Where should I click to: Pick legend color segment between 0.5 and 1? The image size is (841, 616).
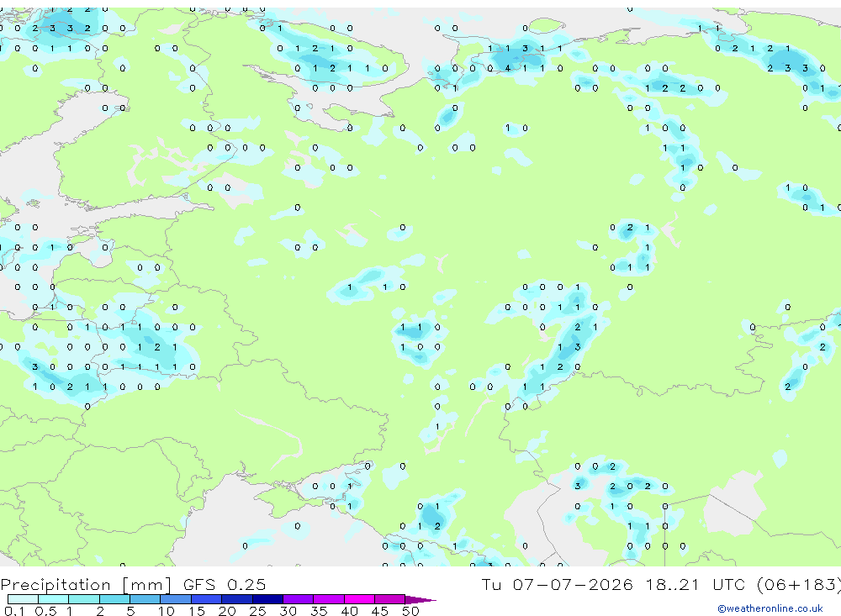[x=53, y=599]
